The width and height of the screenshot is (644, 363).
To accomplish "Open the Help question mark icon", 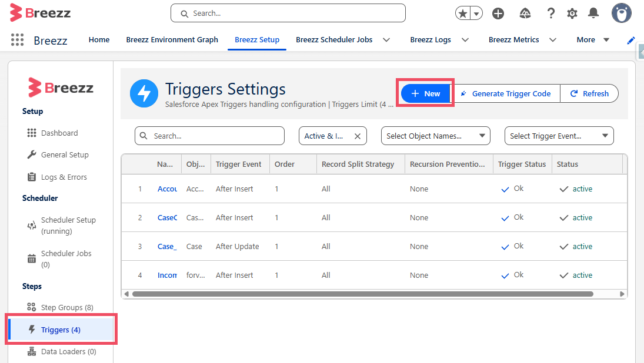I will (550, 14).
